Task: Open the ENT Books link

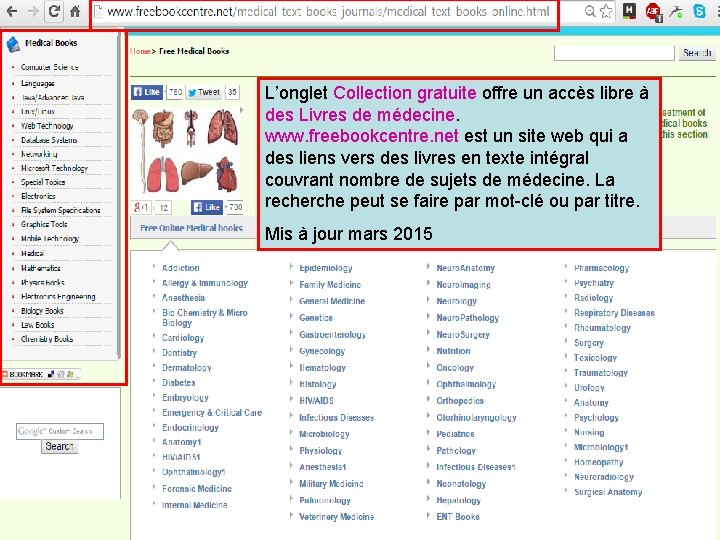Action: pos(458,517)
